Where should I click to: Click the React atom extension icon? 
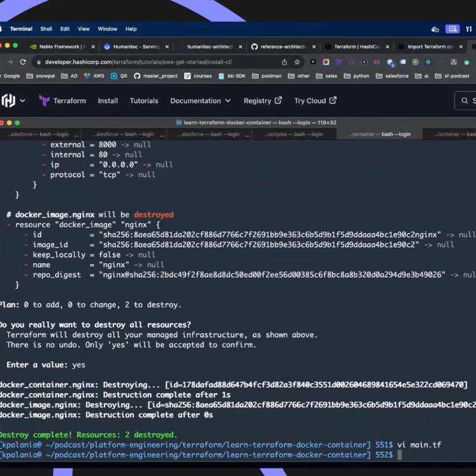[x=428, y=62]
